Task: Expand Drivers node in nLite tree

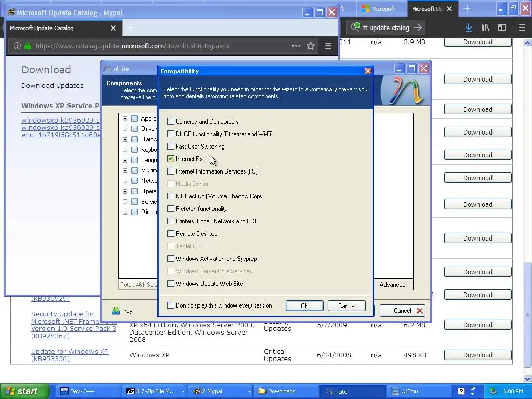Action: click(x=125, y=129)
